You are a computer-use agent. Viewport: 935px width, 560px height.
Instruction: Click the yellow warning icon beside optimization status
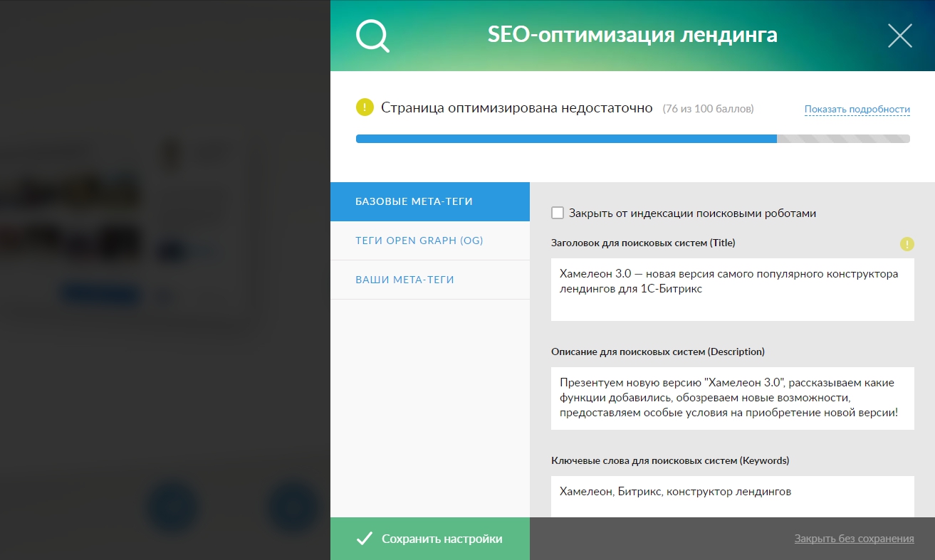click(x=365, y=108)
